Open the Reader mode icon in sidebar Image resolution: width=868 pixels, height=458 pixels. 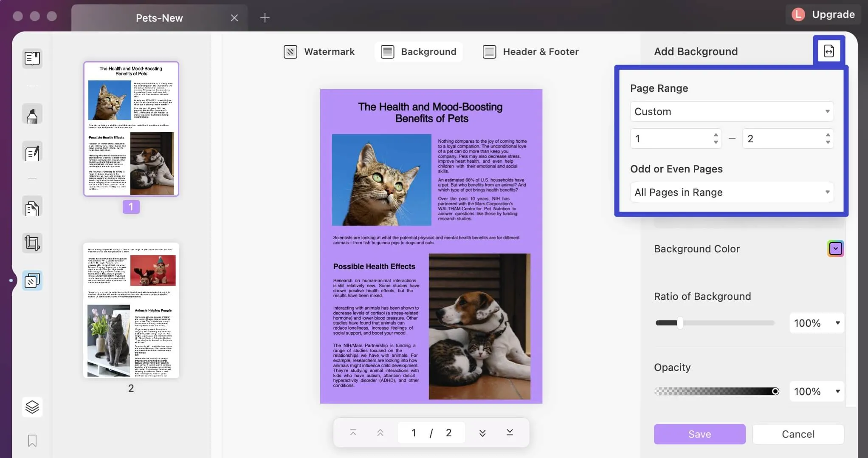[32, 58]
